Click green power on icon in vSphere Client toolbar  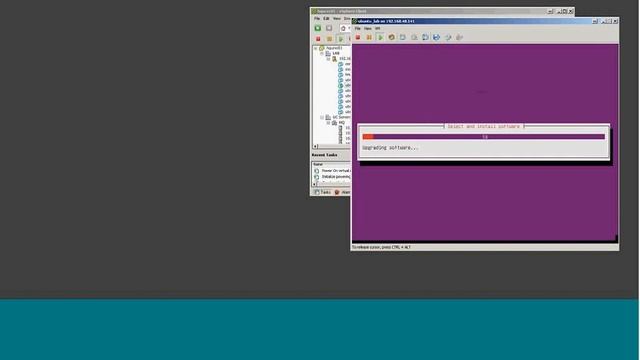point(340,39)
